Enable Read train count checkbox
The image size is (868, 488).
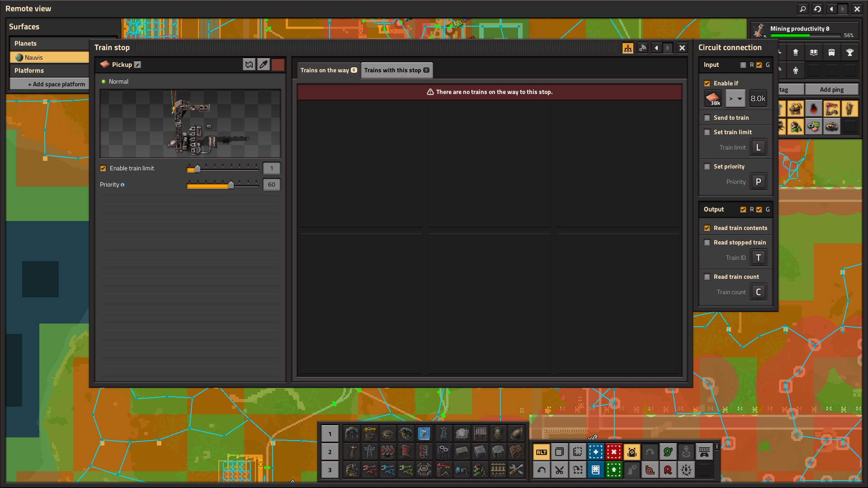(x=707, y=277)
